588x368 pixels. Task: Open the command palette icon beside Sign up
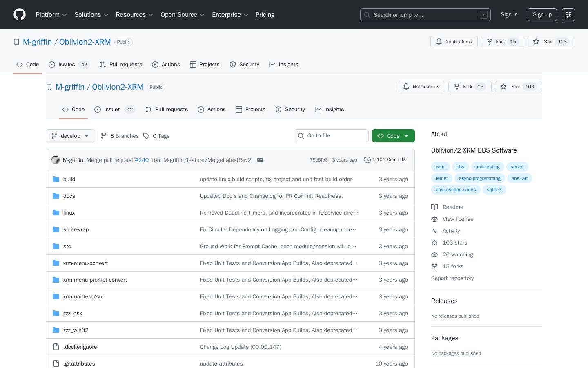click(x=568, y=15)
